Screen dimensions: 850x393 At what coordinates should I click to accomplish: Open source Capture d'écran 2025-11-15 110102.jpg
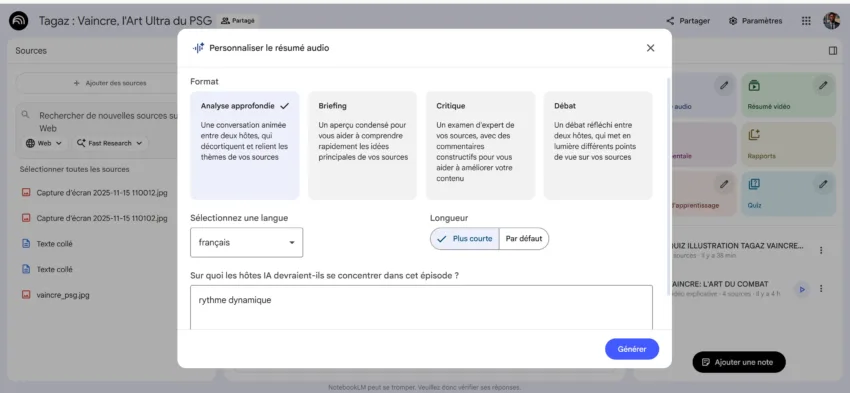click(102, 218)
